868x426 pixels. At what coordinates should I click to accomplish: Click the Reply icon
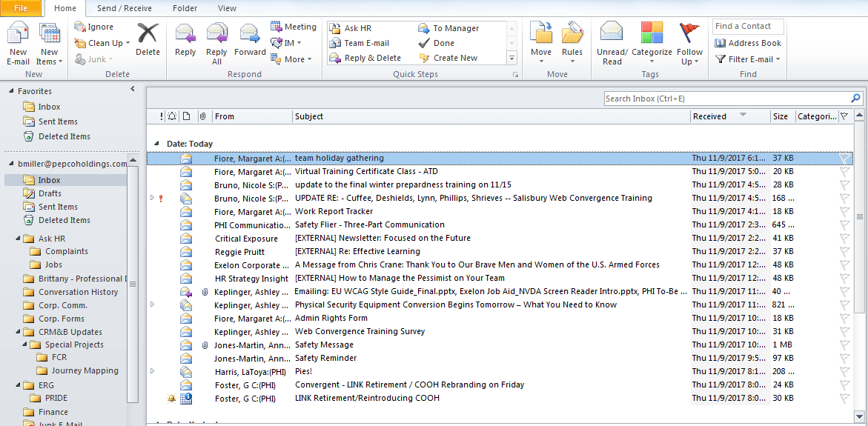(185, 34)
